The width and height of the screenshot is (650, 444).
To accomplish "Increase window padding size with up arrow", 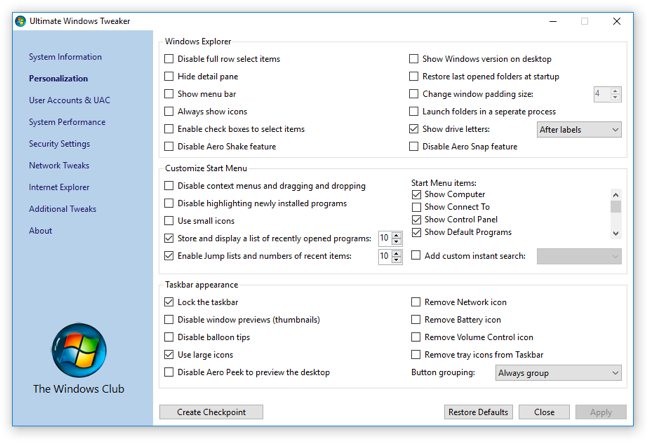I will pos(616,91).
